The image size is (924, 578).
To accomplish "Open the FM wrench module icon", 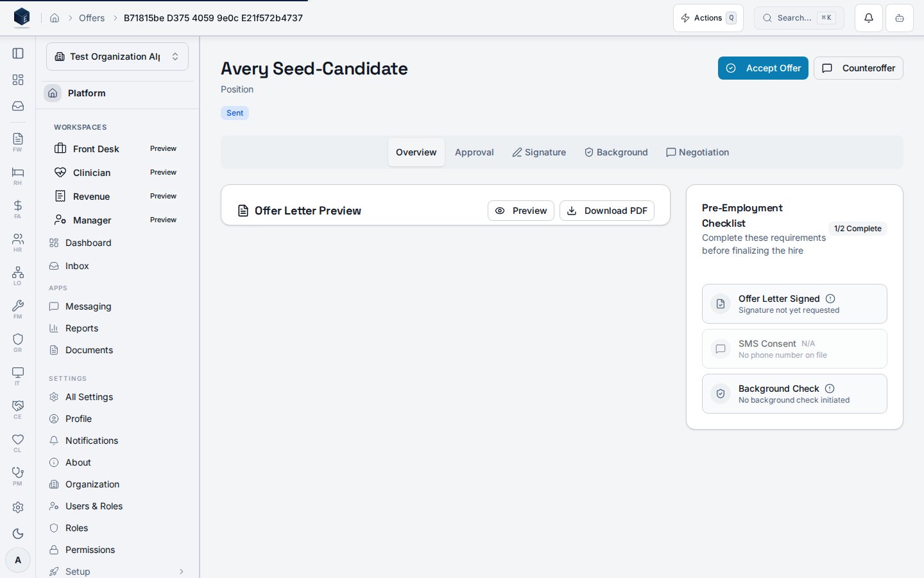I will point(18,309).
